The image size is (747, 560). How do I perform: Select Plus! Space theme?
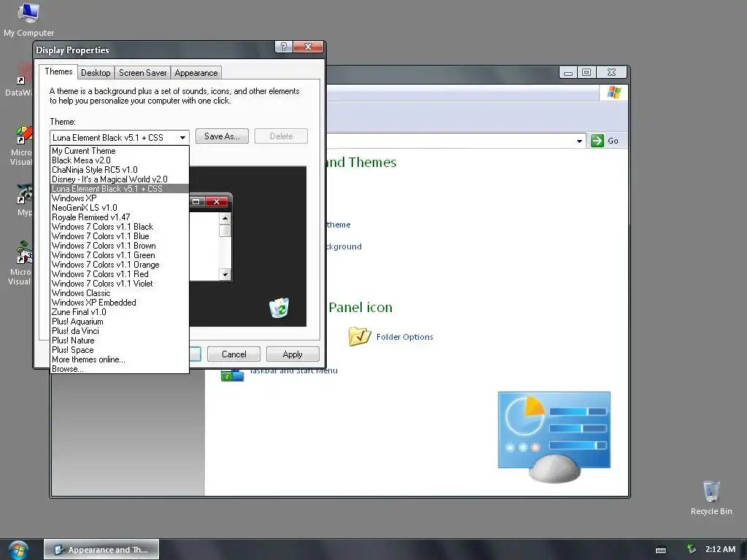[120, 350]
